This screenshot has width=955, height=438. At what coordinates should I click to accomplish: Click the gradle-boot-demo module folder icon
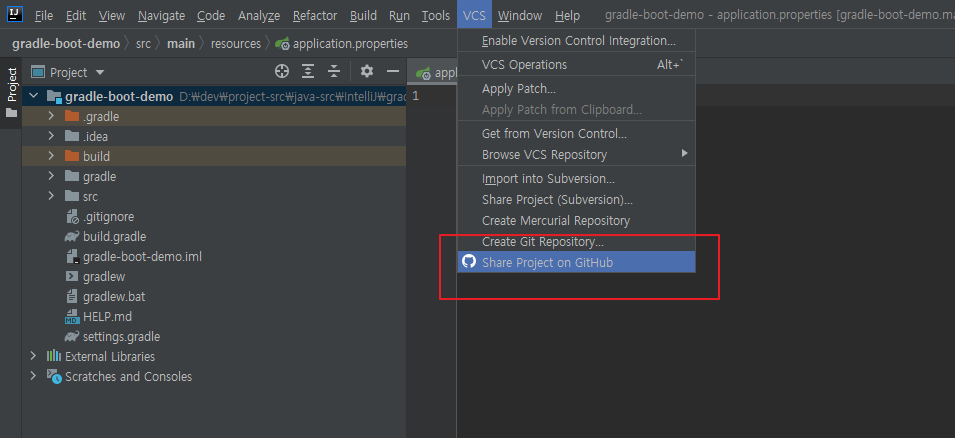54,96
